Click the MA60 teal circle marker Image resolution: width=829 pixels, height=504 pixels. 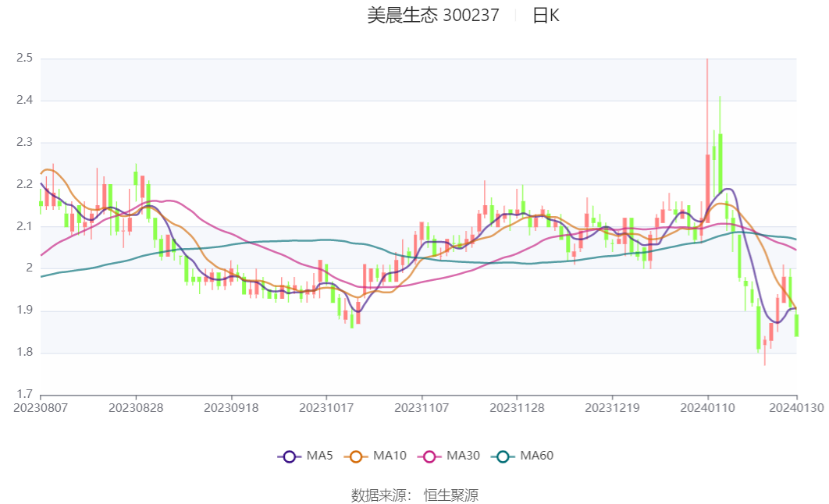click(x=503, y=456)
